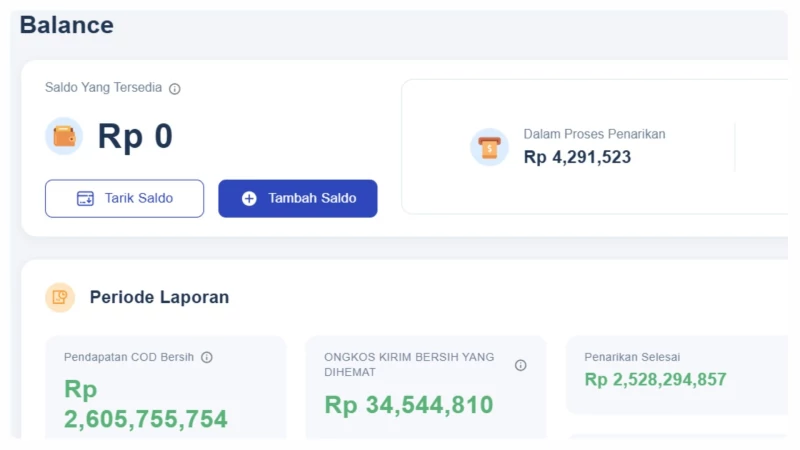Select the Rp 2,605,755,754 amount
This screenshot has height=450, width=800.
pyautogui.click(x=146, y=404)
